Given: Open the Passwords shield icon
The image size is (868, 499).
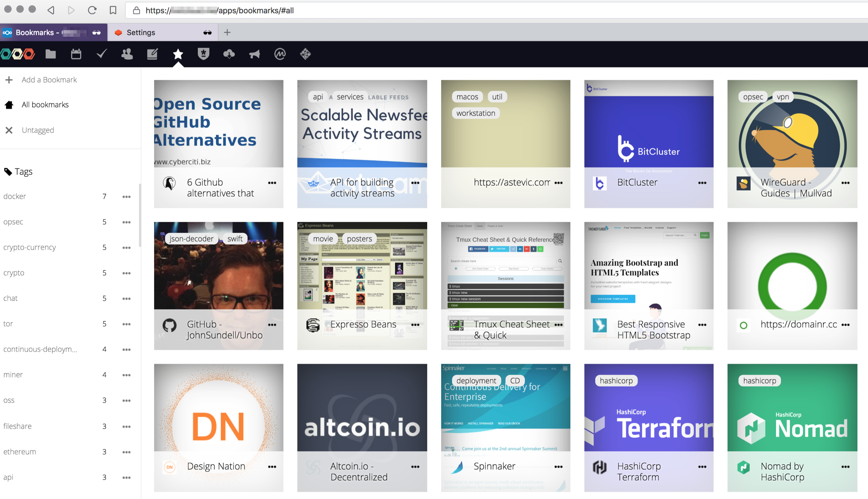Looking at the screenshot, I should pos(203,54).
